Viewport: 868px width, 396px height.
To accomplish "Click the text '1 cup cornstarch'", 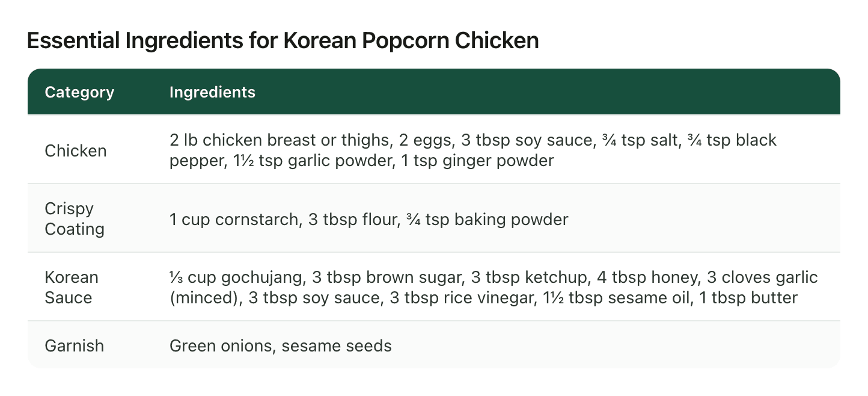I will tap(234, 219).
